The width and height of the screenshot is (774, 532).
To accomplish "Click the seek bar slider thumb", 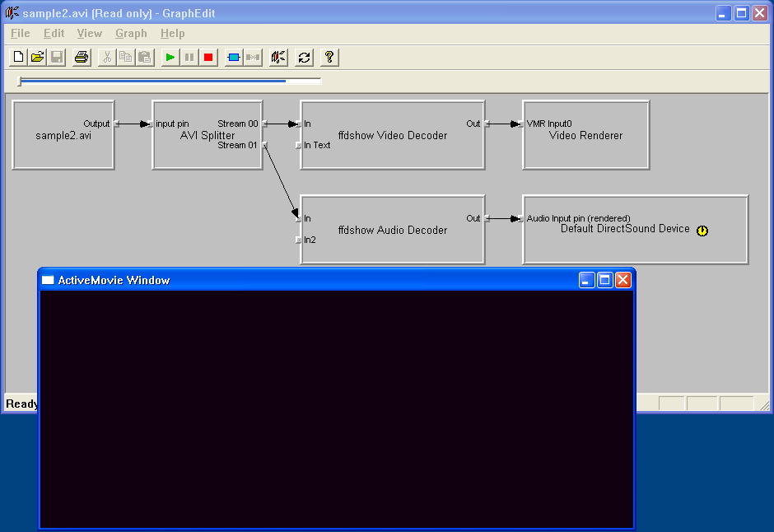I will pyautogui.click(x=20, y=82).
